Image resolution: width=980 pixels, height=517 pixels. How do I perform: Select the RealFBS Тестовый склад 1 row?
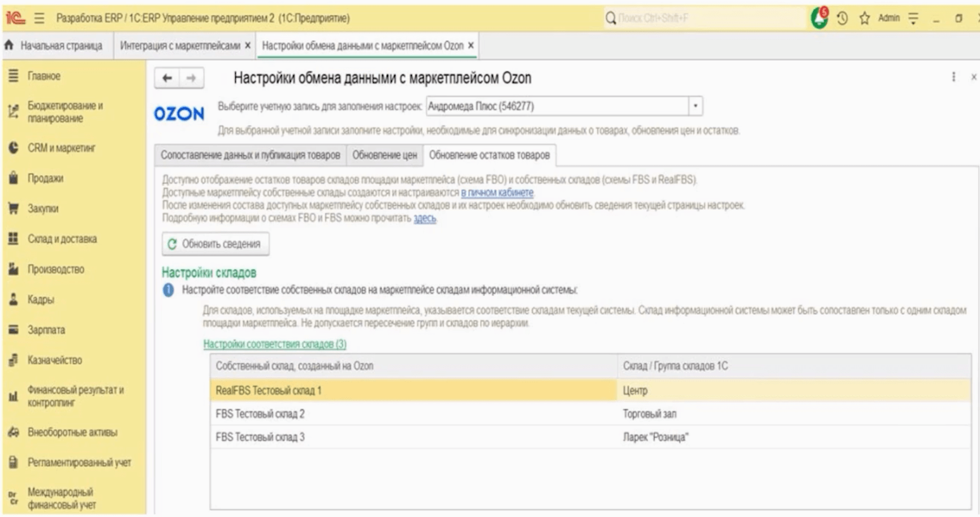tap(590, 390)
